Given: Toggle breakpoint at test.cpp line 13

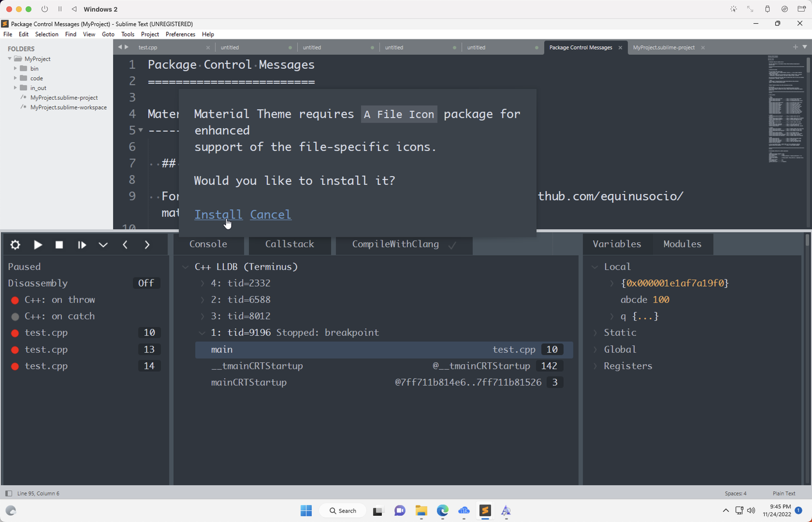Looking at the screenshot, I should click(15, 350).
